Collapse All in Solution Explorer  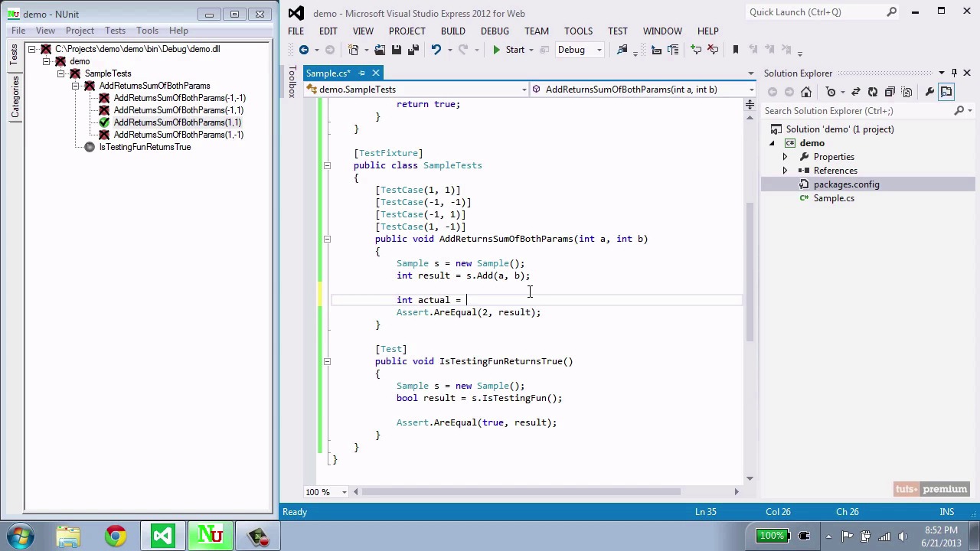[890, 92]
